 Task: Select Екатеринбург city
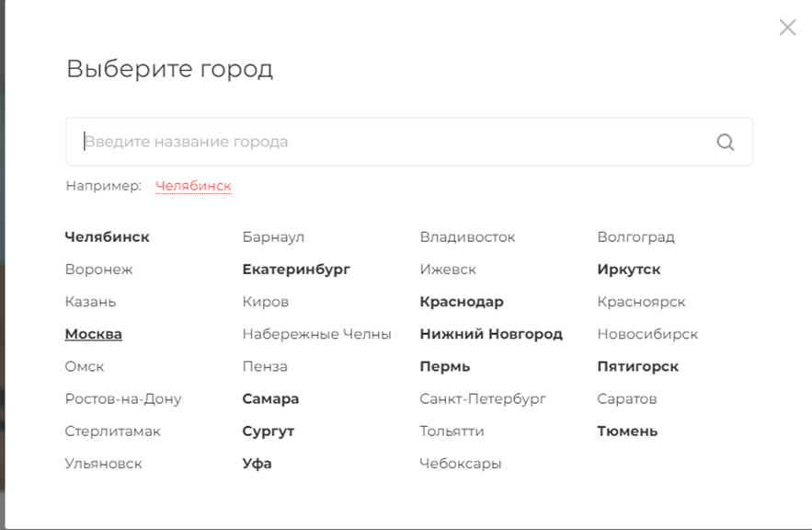(296, 270)
